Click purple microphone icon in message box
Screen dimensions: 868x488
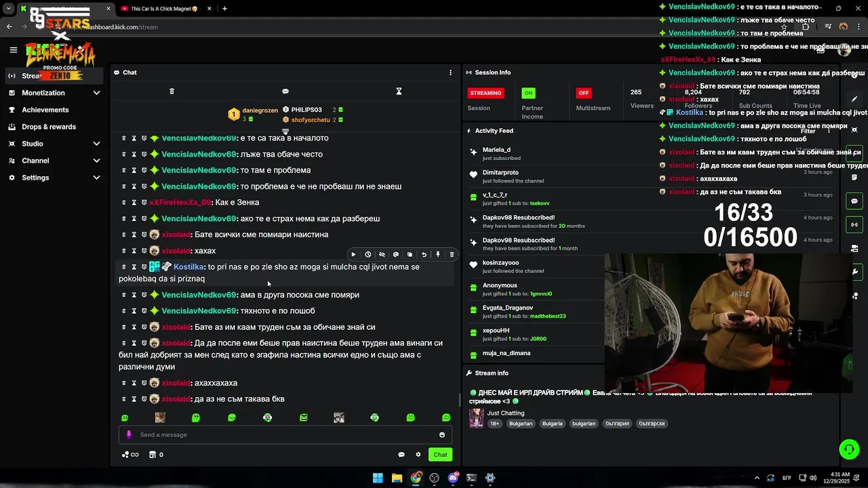pyautogui.click(x=129, y=435)
